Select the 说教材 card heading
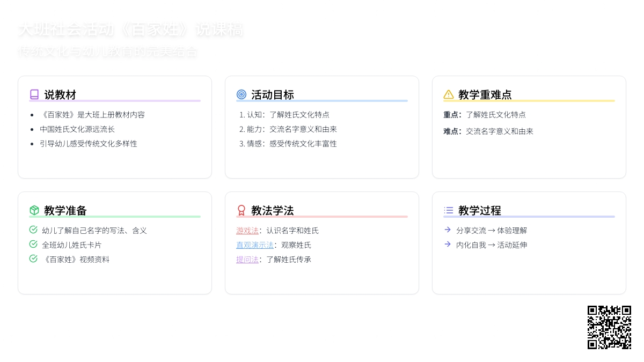 pyautogui.click(x=60, y=95)
